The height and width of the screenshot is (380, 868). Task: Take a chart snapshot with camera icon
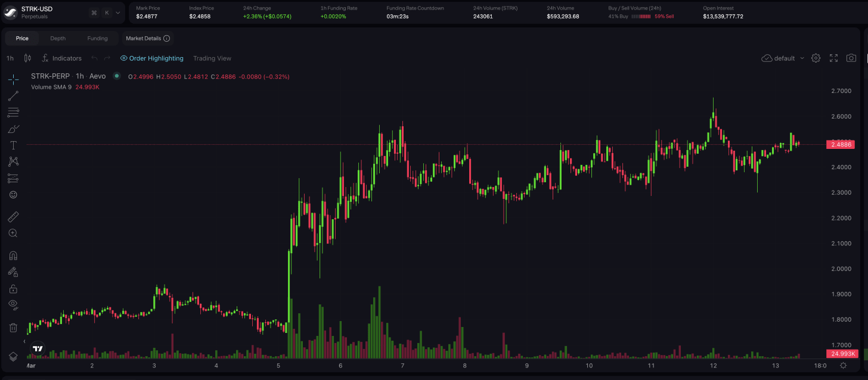852,58
